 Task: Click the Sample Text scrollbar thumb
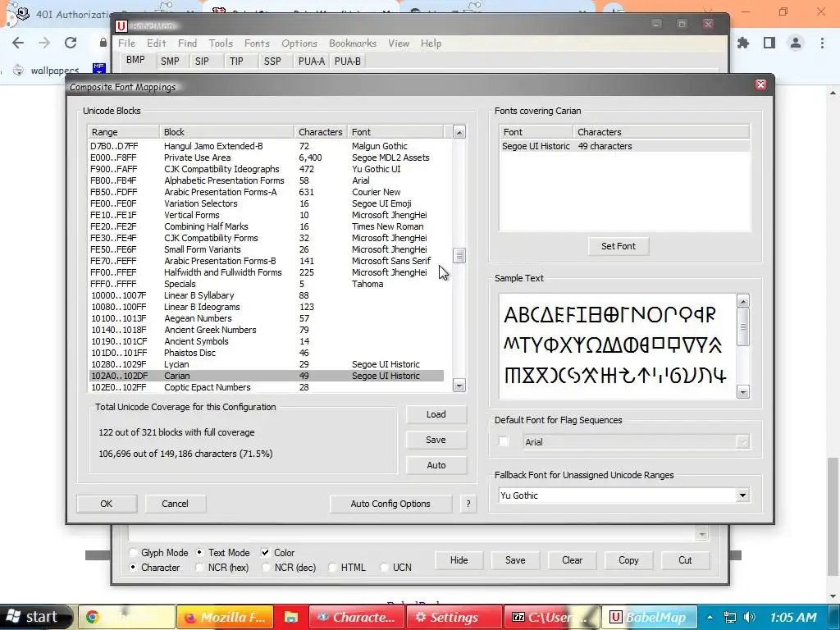tap(742, 326)
